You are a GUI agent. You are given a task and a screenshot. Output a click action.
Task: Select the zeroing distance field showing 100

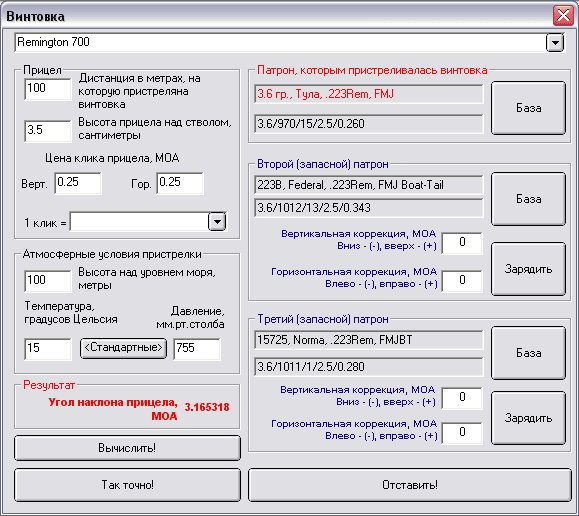coord(48,89)
